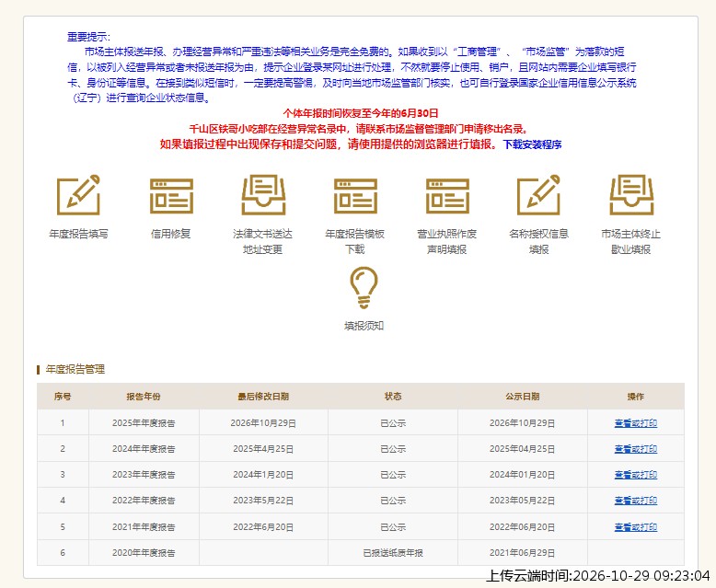
Task: Click the 市场主体终止歇业填报 label
Action: point(631,241)
